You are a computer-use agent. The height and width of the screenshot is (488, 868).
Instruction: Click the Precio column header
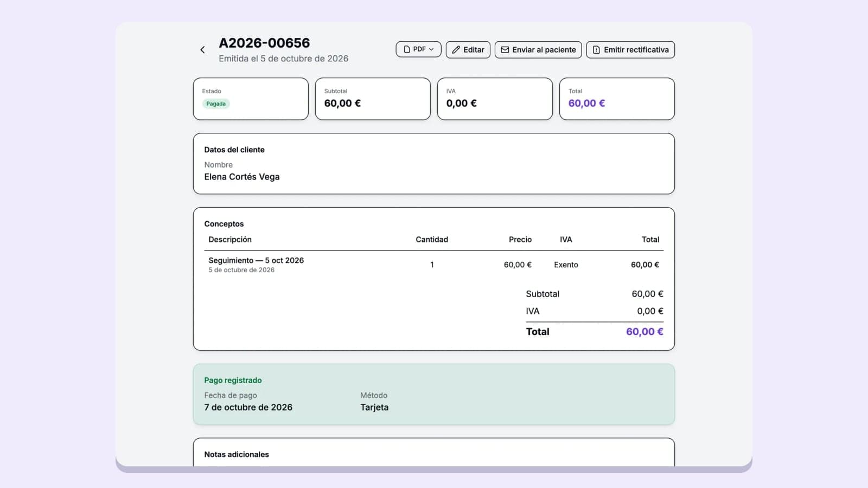pos(520,240)
